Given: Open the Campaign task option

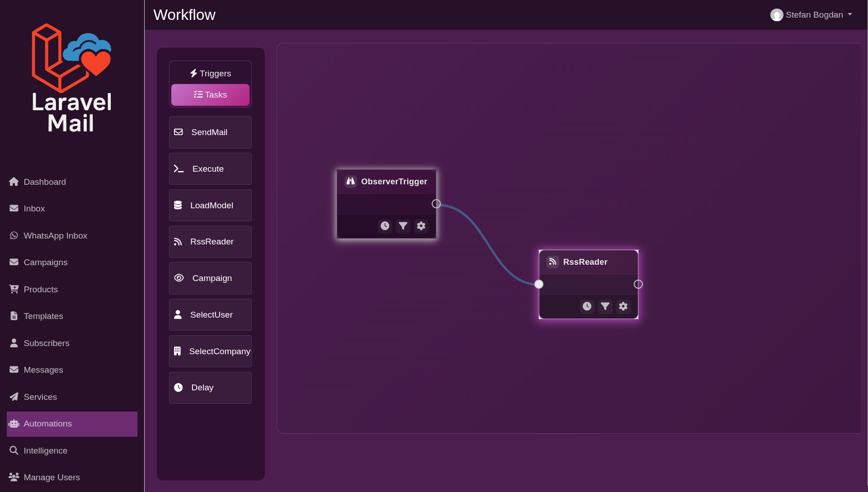Looking at the screenshot, I should [210, 278].
